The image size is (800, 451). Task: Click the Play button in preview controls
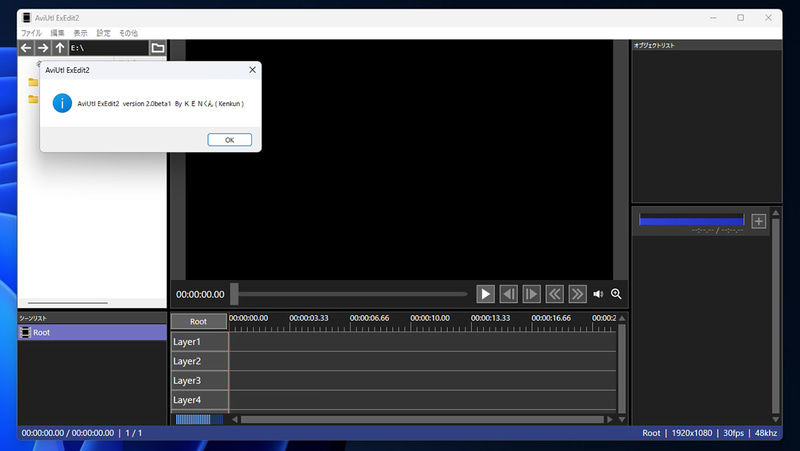pos(485,294)
